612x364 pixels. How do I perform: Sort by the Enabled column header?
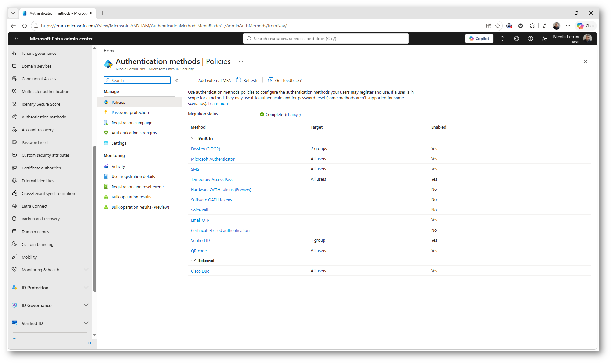point(439,127)
